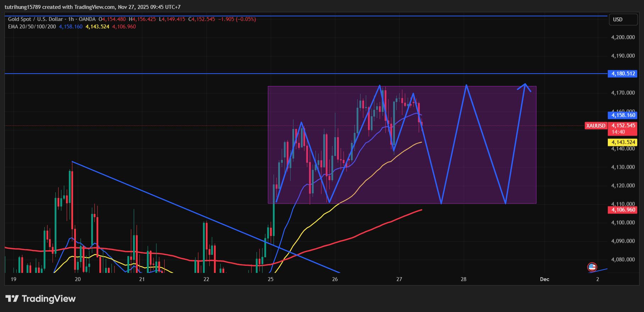This screenshot has height=312, width=644.
Task: Click the red XAUUSD symbol tag
Action: (x=596, y=126)
